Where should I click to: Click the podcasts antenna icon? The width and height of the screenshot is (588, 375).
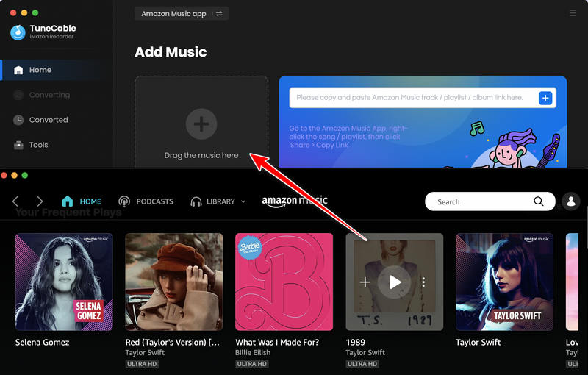124,201
